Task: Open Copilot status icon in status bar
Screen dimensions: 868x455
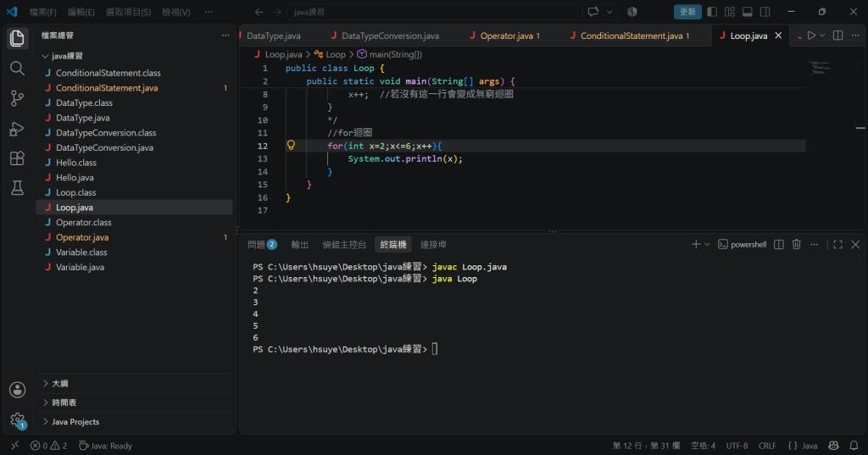Action: click(833, 446)
